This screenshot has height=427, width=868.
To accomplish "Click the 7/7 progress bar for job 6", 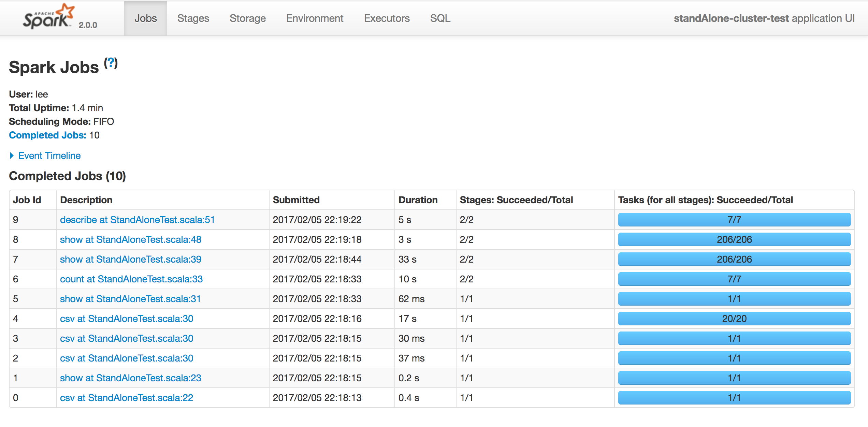I will click(734, 279).
